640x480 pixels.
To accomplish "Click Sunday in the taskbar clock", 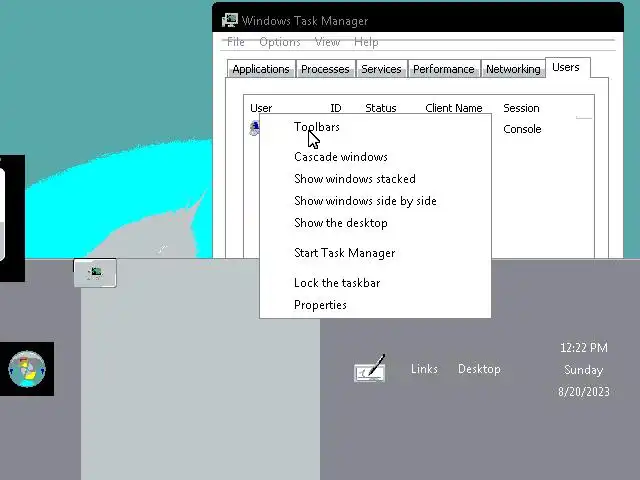I will tap(584, 370).
